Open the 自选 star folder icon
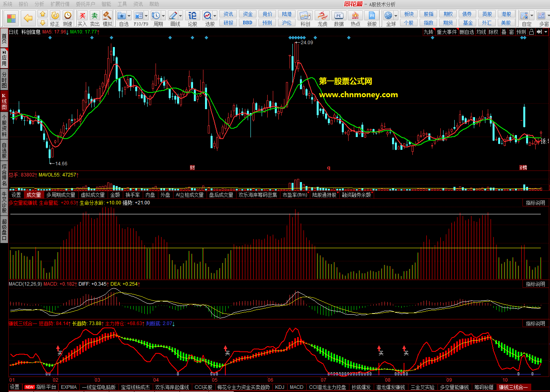The width and height of the screenshot is (550, 392). pos(122,16)
